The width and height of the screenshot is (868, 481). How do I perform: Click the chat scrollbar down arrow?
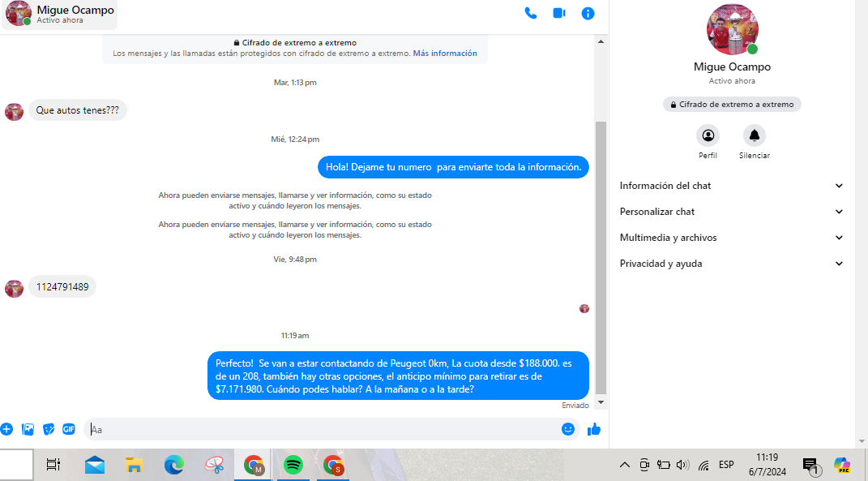point(601,402)
